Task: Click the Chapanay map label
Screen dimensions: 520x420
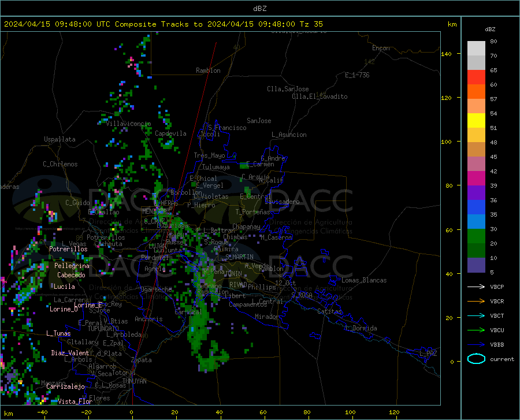Action: (246, 226)
